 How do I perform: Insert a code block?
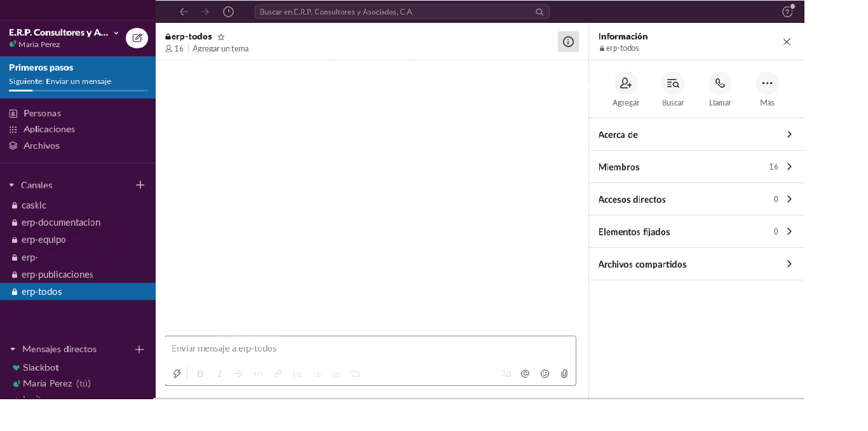click(355, 374)
